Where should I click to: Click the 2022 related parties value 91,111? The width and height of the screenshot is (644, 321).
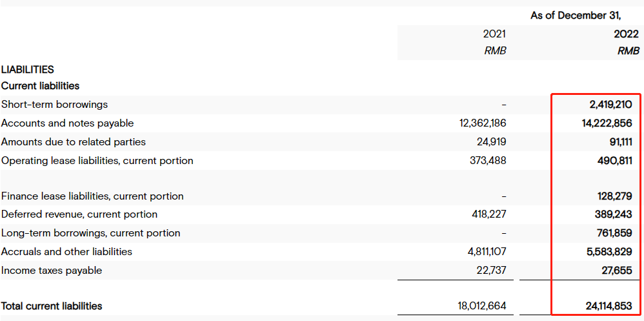tap(617, 142)
